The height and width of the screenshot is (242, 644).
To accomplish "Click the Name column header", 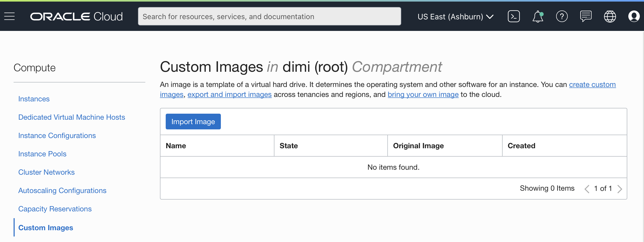I will 176,146.
